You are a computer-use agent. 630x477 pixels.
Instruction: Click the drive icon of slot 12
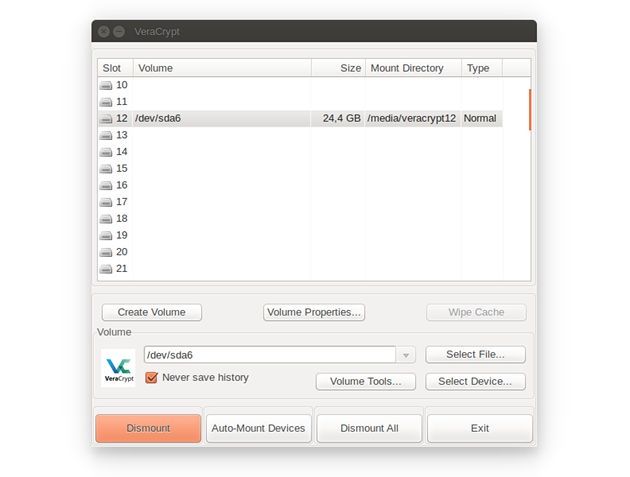(x=106, y=119)
